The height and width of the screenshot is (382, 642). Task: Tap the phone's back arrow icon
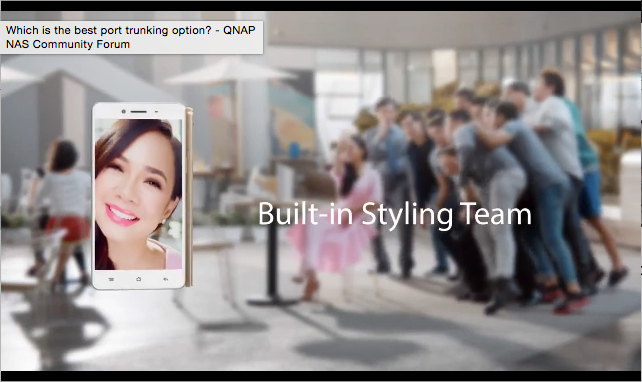point(165,279)
